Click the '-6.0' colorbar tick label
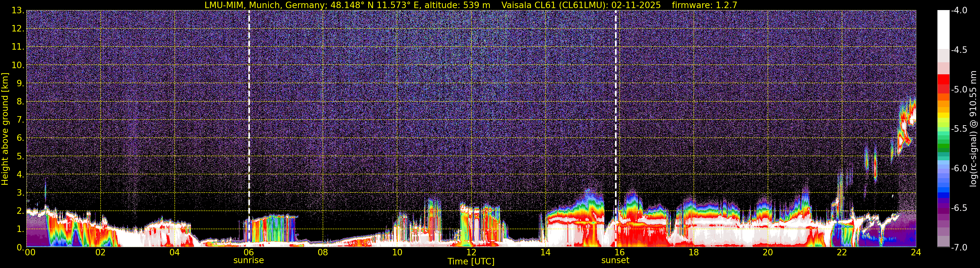 [x=959, y=168]
